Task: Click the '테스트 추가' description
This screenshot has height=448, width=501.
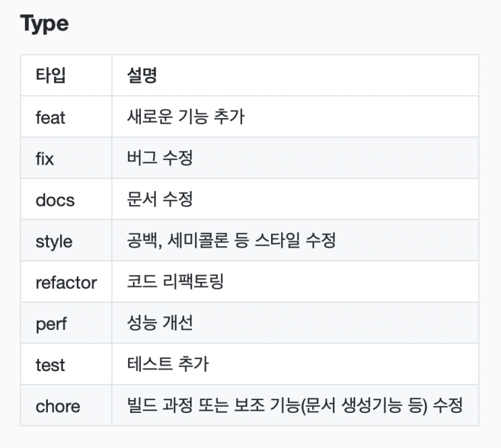Action: coord(168,364)
